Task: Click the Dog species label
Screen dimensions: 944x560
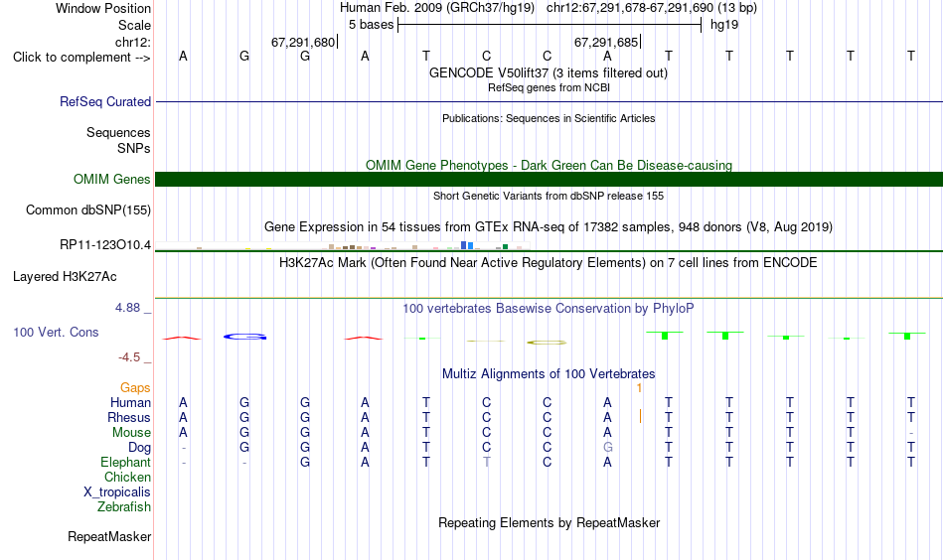Action: 139,448
